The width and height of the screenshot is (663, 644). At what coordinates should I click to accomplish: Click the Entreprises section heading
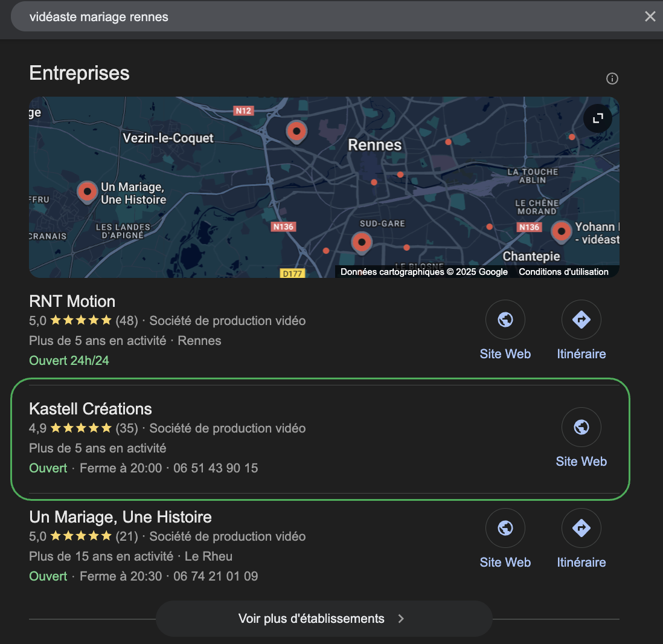pyautogui.click(x=79, y=72)
